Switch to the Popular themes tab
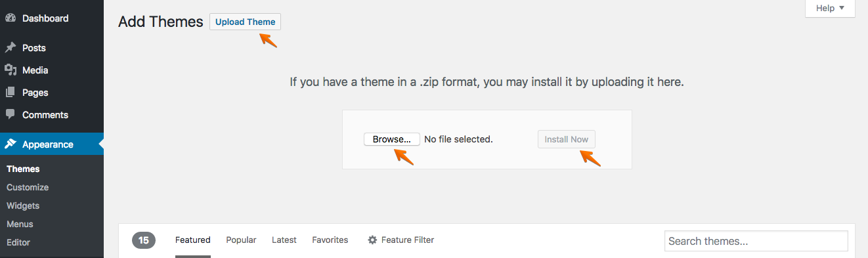The image size is (868, 258). (241, 240)
